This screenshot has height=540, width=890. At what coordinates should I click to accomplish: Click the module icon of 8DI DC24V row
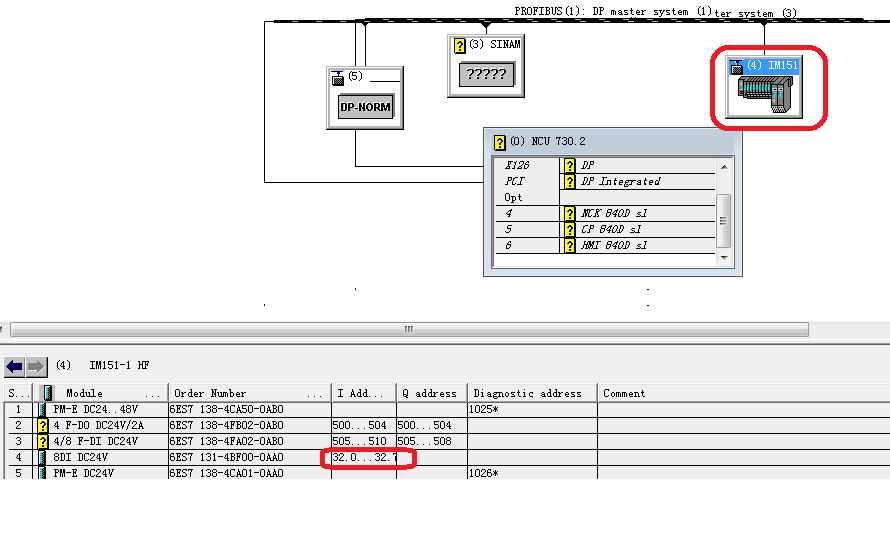(x=42, y=457)
